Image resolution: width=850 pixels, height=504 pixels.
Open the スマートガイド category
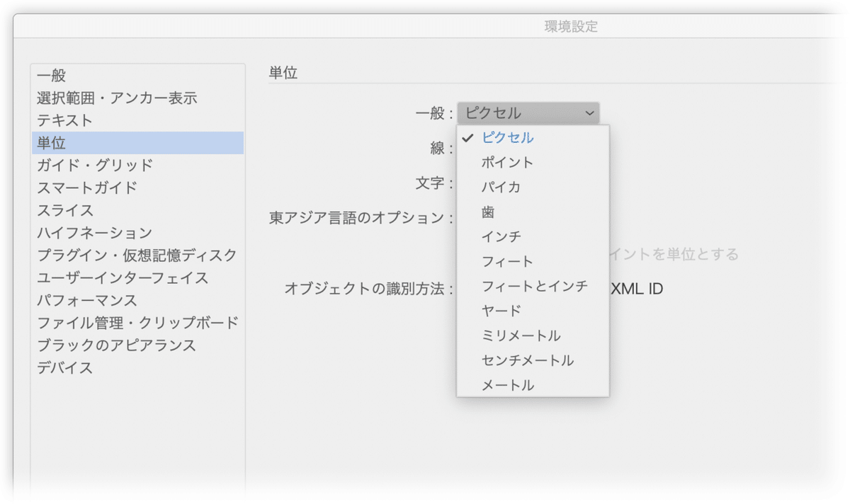tap(87, 188)
